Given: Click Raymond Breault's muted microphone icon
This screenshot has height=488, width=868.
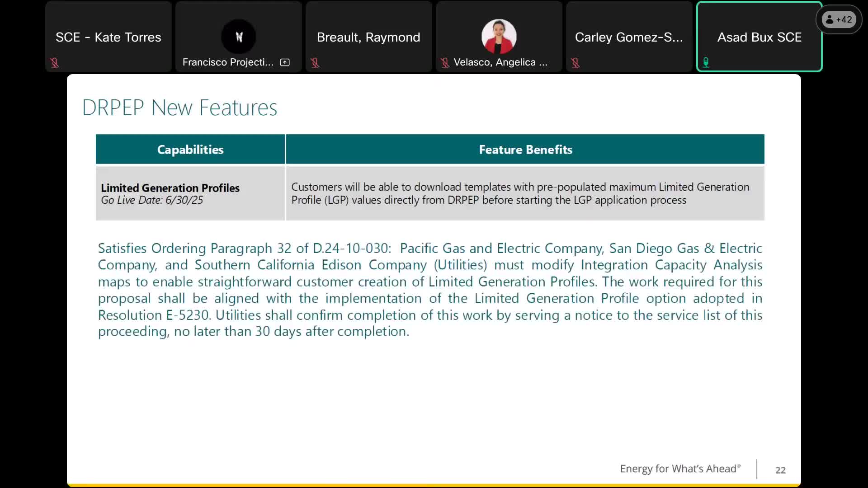Looking at the screenshot, I should click(315, 63).
